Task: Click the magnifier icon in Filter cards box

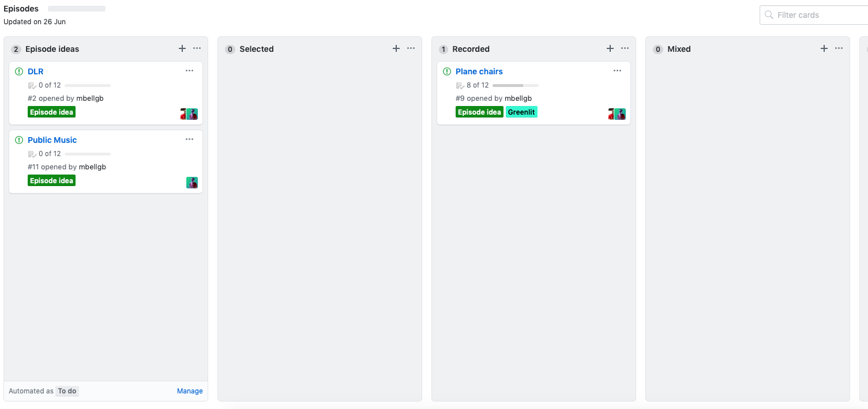Action: 769,14
